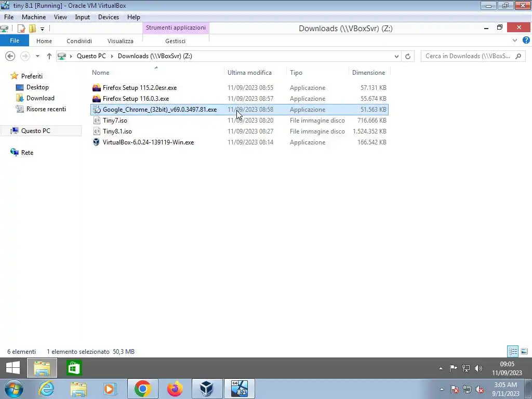Sort by Dimensione column header
The height and width of the screenshot is (399, 532).
point(369,73)
